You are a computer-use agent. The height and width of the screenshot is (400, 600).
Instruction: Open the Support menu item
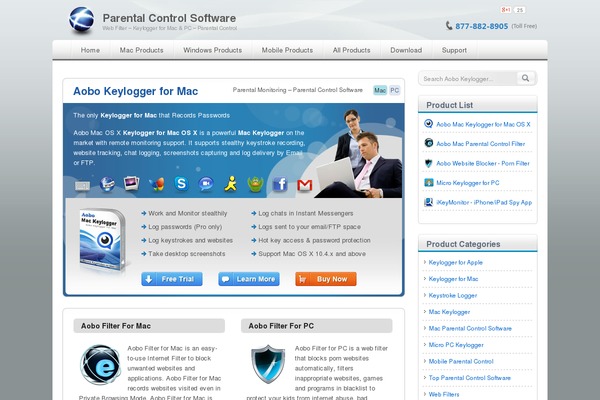point(454,50)
